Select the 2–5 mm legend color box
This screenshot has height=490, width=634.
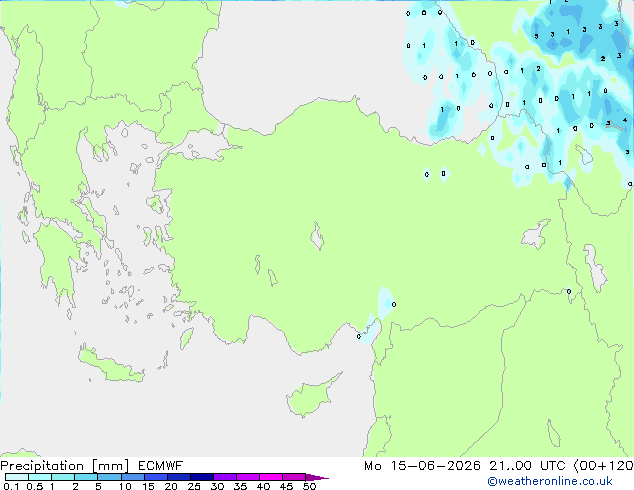86,477
